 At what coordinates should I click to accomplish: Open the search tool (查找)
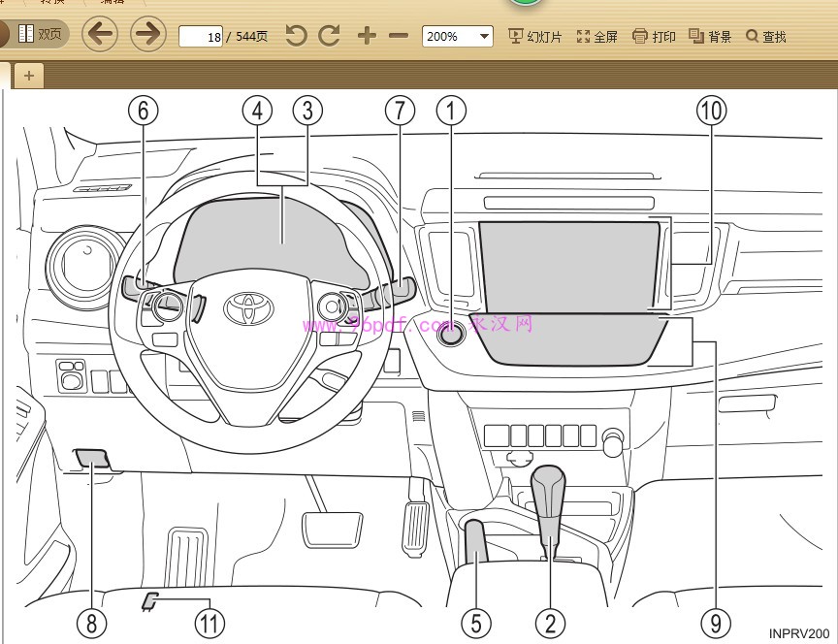pyautogui.click(x=765, y=36)
